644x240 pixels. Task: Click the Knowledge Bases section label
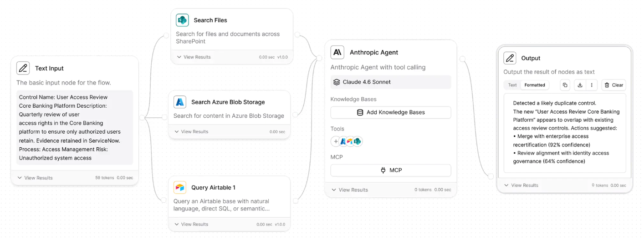(x=353, y=99)
